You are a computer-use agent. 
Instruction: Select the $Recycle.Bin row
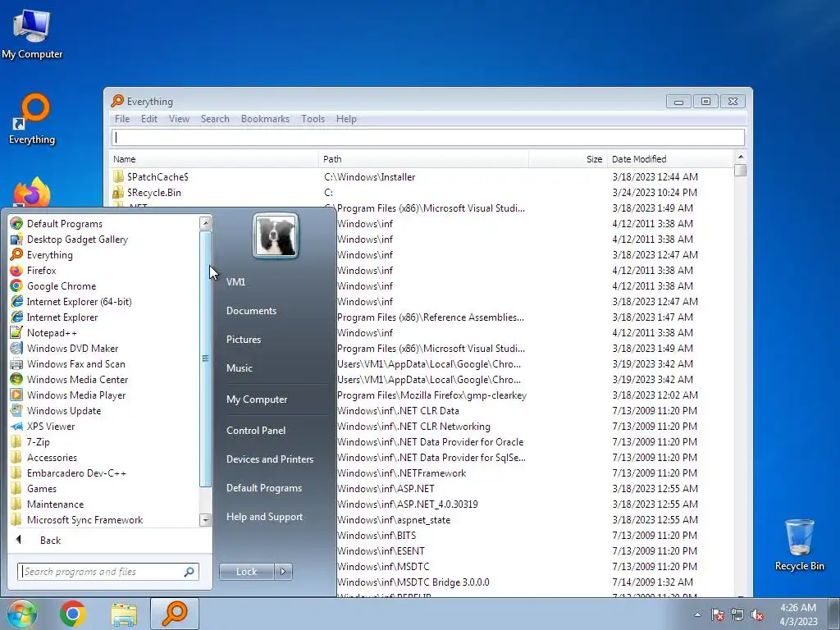coord(421,192)
